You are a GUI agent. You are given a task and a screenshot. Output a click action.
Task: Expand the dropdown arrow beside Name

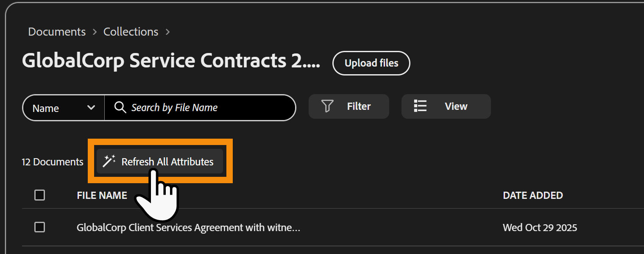[91, 108]
